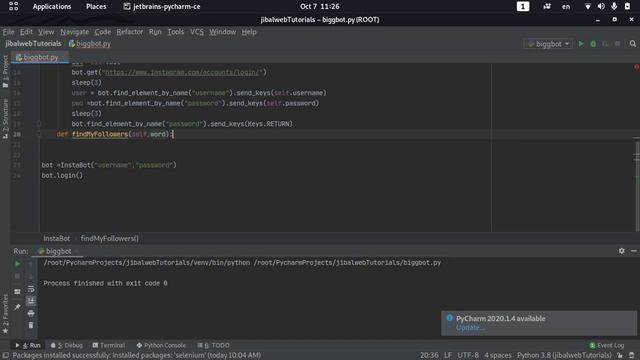
Task: Click the lock read-only icon in status bar
Action: click(620, 356)
